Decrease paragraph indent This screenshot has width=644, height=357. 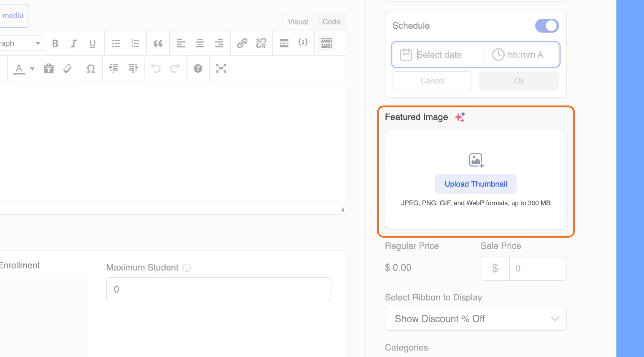113,68
